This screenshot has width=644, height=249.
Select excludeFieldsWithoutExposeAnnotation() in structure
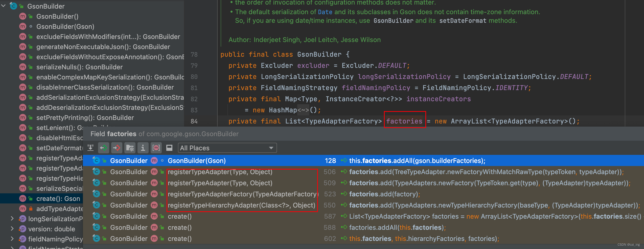110,57
